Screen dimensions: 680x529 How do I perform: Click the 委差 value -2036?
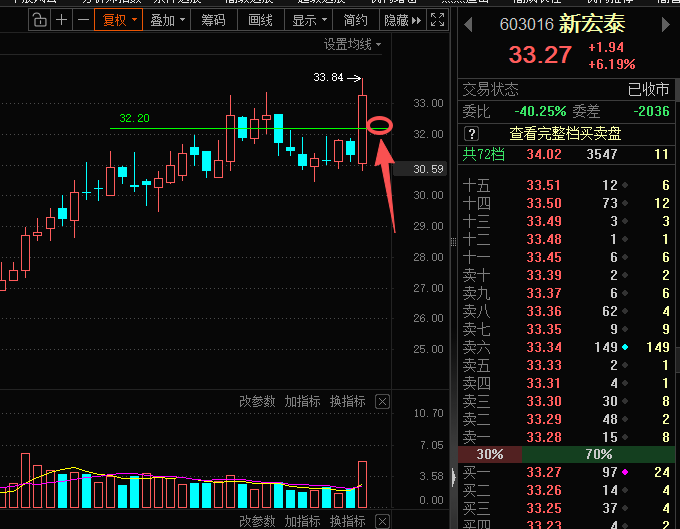click(651, 111)
